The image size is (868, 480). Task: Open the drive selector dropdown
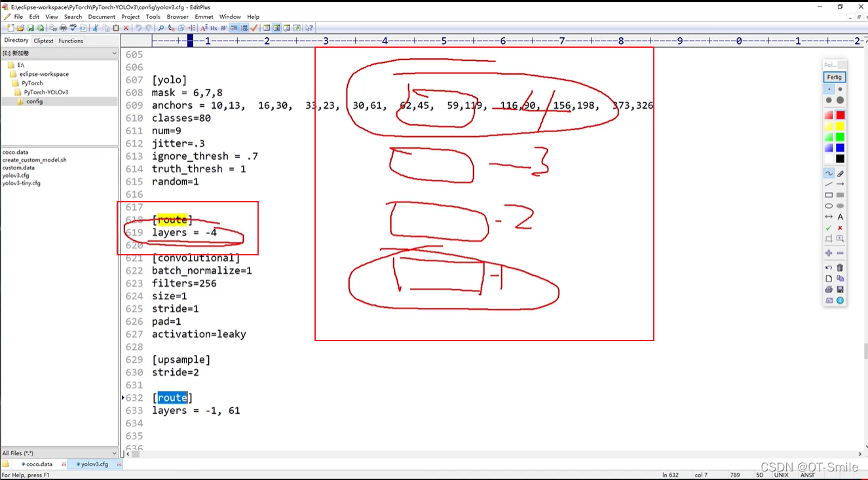(x=114, y=53)
